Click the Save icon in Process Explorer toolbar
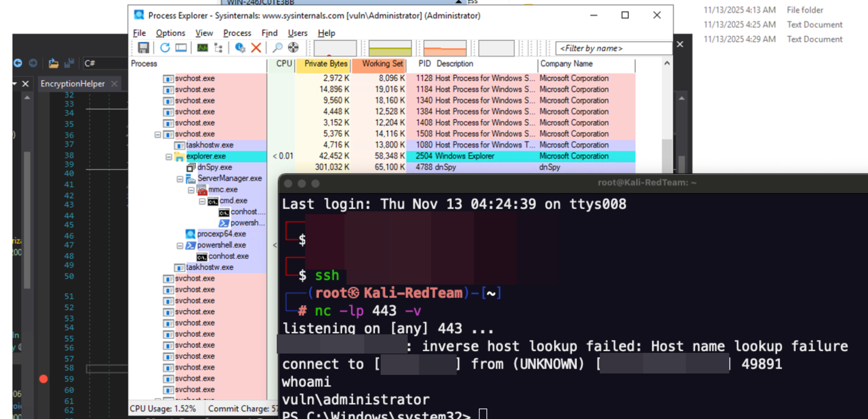The height and width of the screenshot is (419, 868). pyautogui.click(x=143, y=48)
